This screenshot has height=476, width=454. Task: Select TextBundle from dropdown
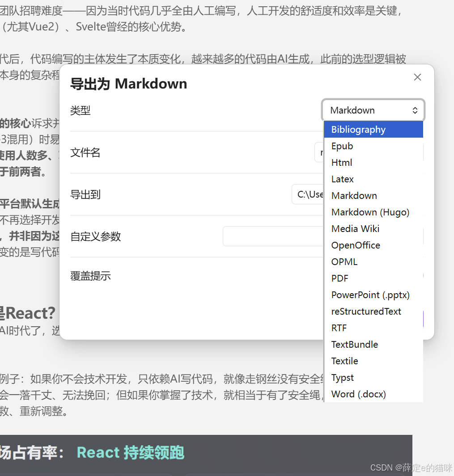pyautogui.click(x=373, y=345)
